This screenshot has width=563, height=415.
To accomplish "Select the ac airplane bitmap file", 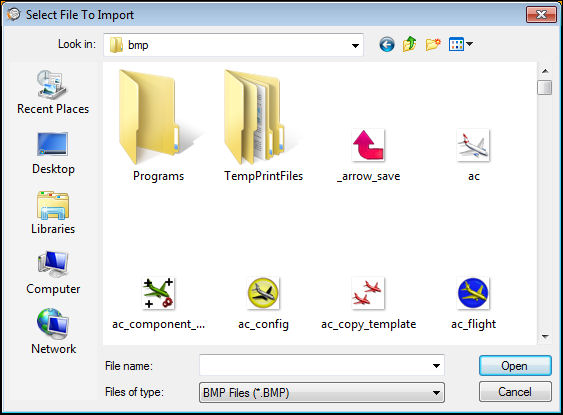I will pyautogui.click(x=473, y=155).
